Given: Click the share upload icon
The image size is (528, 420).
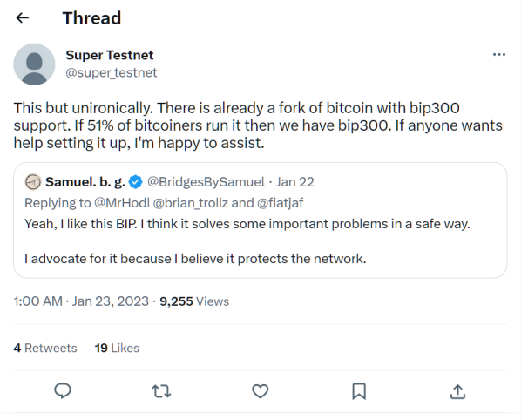Looking at the screenshot, I should pyautogui.click(x=457, y=390).
